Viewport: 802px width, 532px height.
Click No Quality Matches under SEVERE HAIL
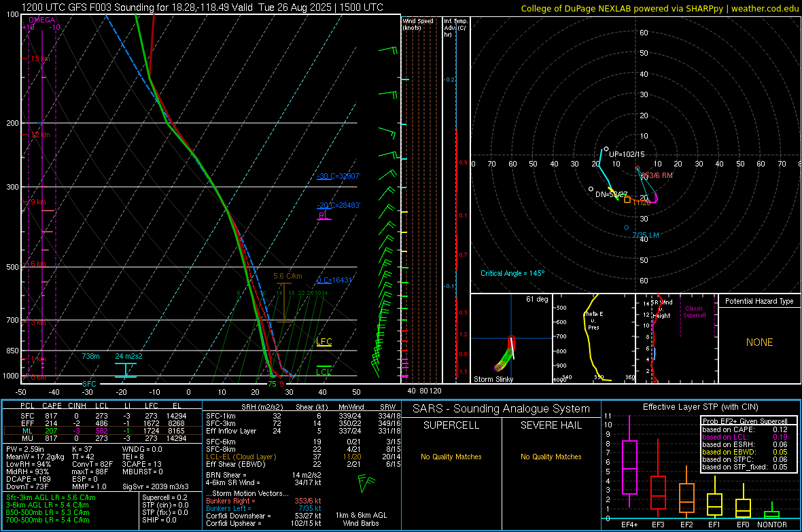(551, 457)
